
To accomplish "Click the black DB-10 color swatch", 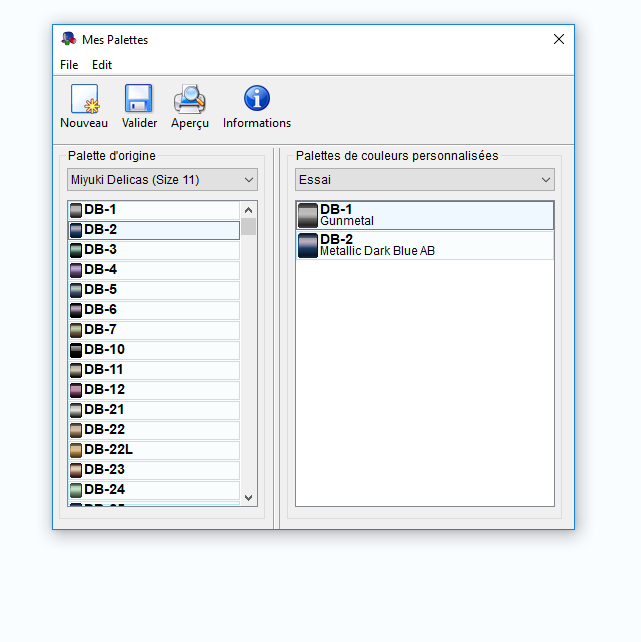I will (76, 350).
